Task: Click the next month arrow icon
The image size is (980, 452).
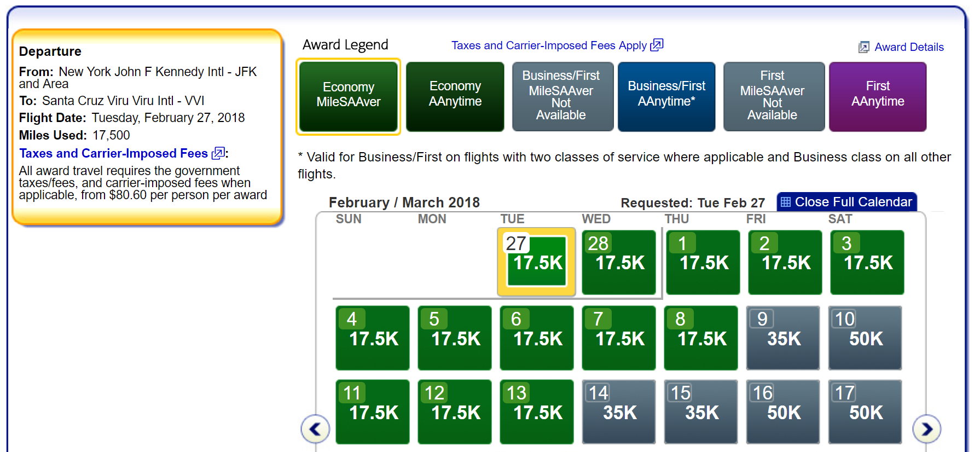Action: 926,429
